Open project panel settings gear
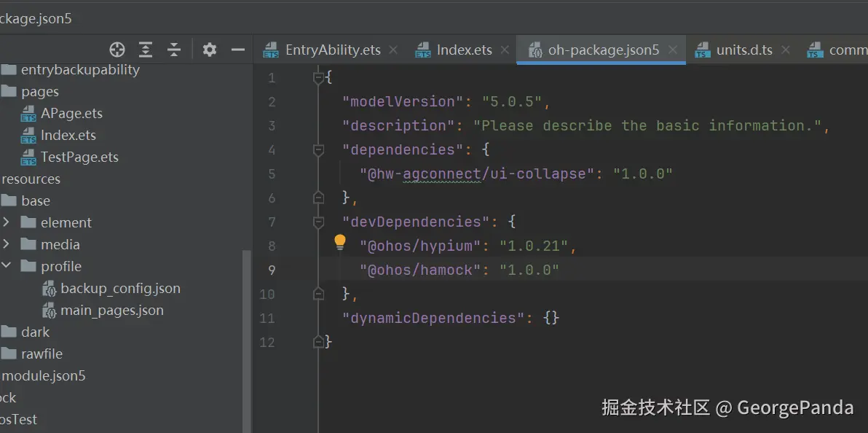Image resolution: width=868 pixels, height=433 pixels. click(x=209, y=50)
